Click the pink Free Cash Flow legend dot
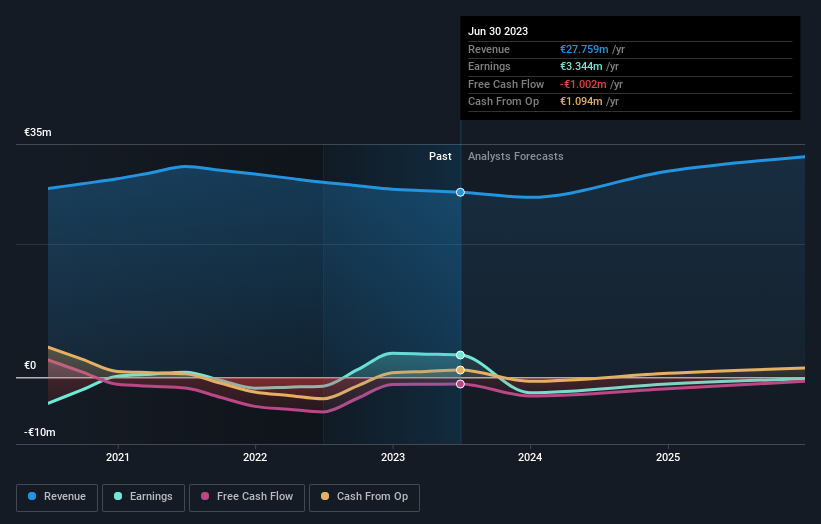821x524 pixels. pos(205,496)
